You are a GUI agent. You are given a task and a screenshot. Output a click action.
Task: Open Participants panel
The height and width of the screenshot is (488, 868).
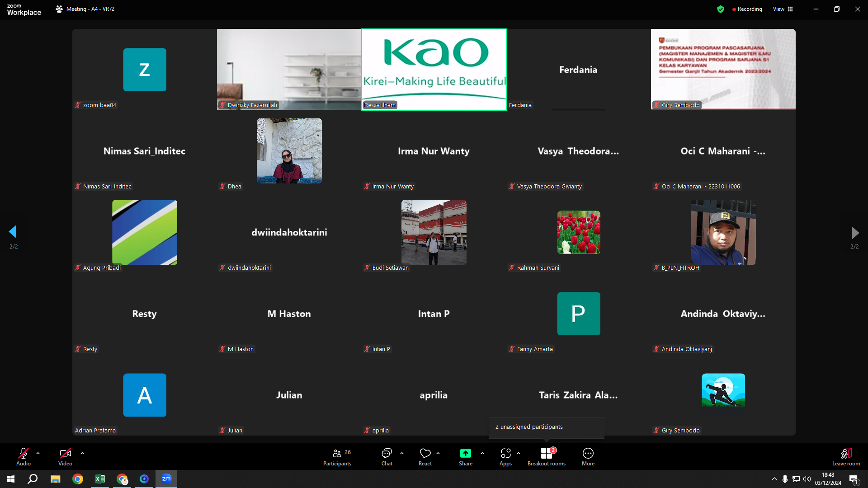click(337, 457)
